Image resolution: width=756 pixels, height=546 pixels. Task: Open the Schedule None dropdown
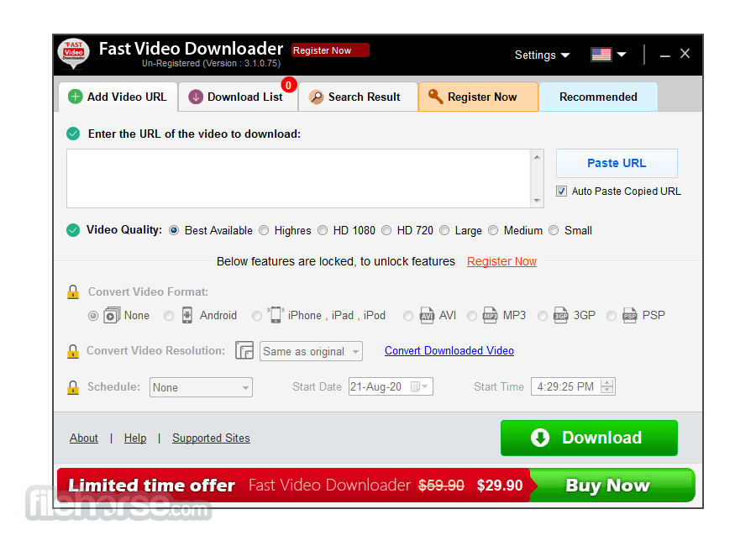pyautogui.click(x=201, y=387)
